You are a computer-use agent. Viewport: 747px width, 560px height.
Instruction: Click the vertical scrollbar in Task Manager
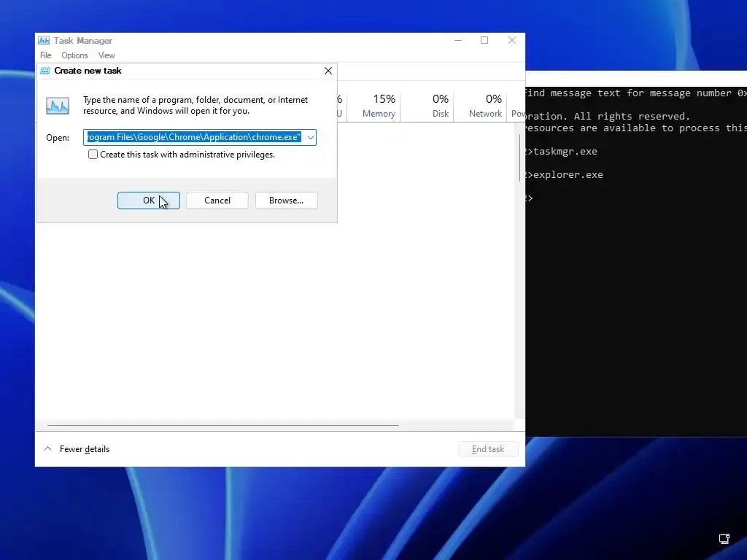tap(519, 157)
